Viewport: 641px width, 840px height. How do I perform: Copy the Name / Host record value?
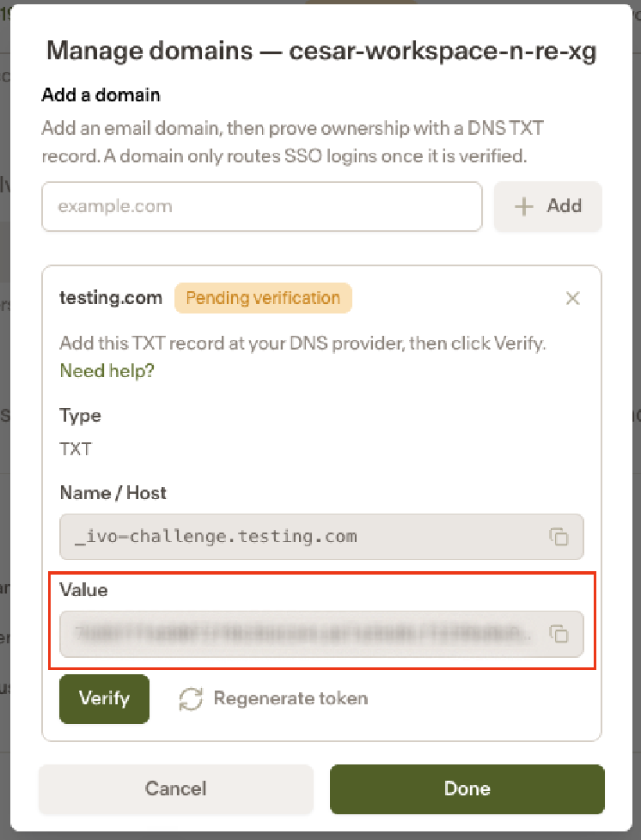[559, 536]
